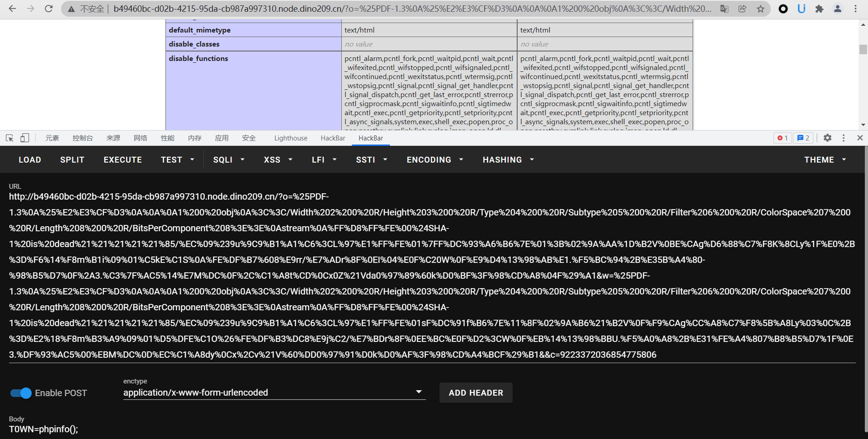The image size is (868, 439).
Task: Open the 内存 tab
Action: tap(195, 138)
